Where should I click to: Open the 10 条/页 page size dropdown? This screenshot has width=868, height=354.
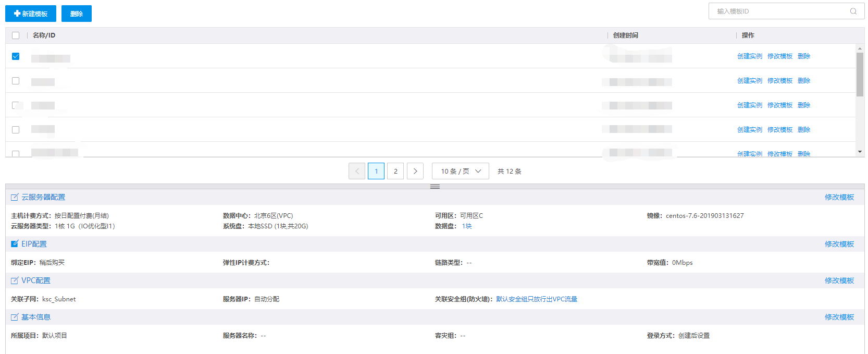pyautogui.click(x=460, y=171)
